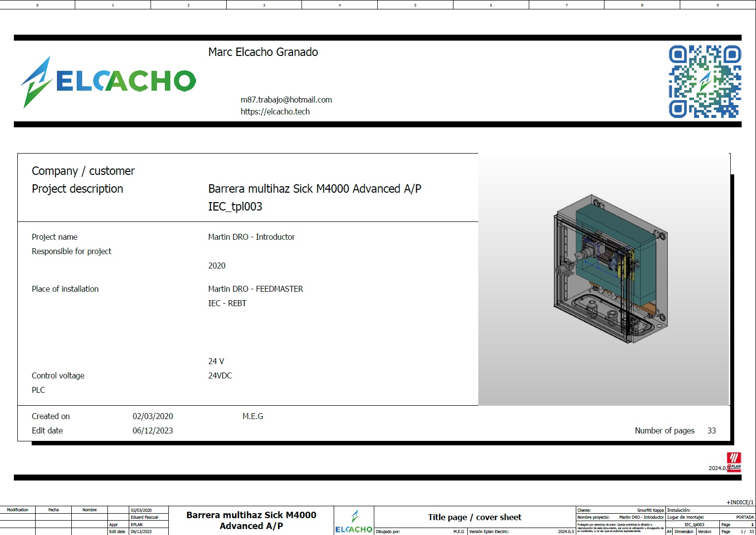Click the Nombre proyecto cell Martin DRO - Introductor

click(x=641, y=517)
